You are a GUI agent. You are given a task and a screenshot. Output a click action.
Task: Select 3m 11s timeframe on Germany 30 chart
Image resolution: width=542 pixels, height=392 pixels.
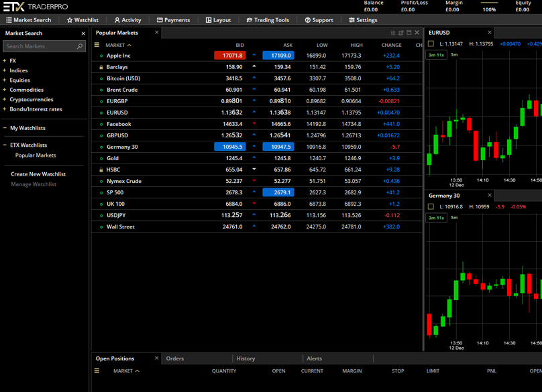point(436,218)
